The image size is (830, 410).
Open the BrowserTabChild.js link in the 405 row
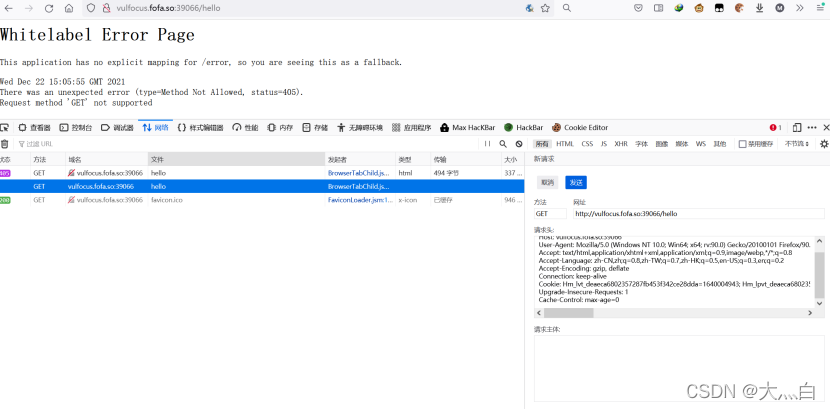(x=358, y=173)
